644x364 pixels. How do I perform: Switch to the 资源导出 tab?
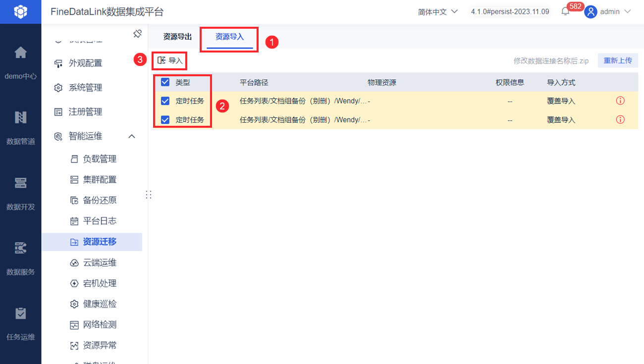[x=177, y=37]
